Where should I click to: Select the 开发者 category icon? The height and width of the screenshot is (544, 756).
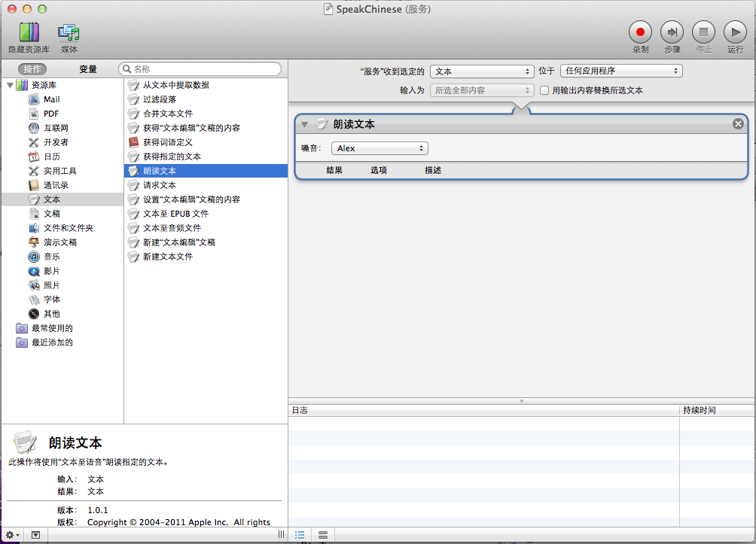click(34, 142)
